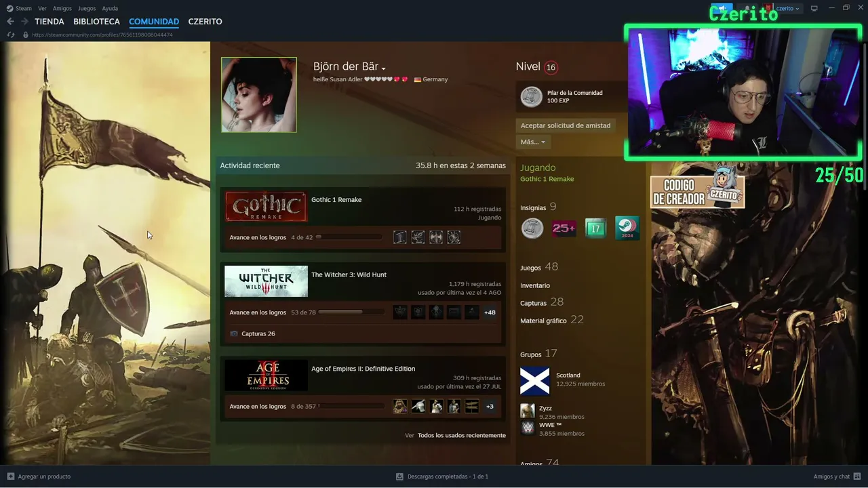
Task: Click the Pilar de la Comunidad badge icon
Action: (532, 97)
